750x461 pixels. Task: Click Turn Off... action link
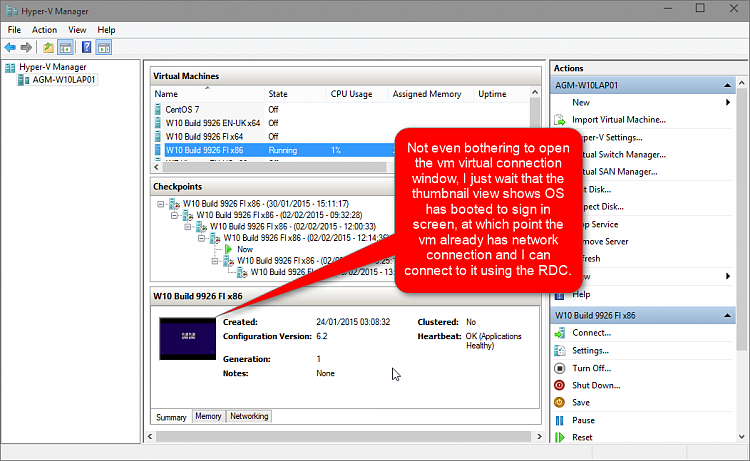pos(591,368)
